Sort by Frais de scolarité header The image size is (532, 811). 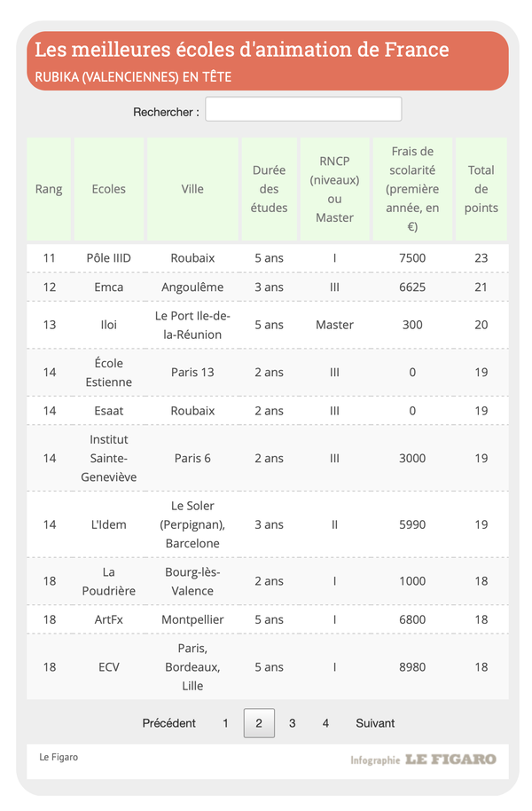tap(412, 189)
